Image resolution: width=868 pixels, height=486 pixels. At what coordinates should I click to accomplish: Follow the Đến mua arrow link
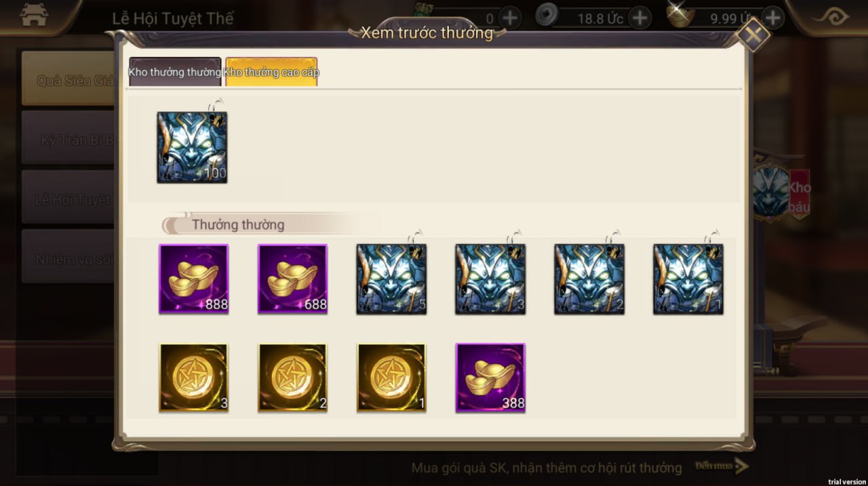(x=722, y=466)
